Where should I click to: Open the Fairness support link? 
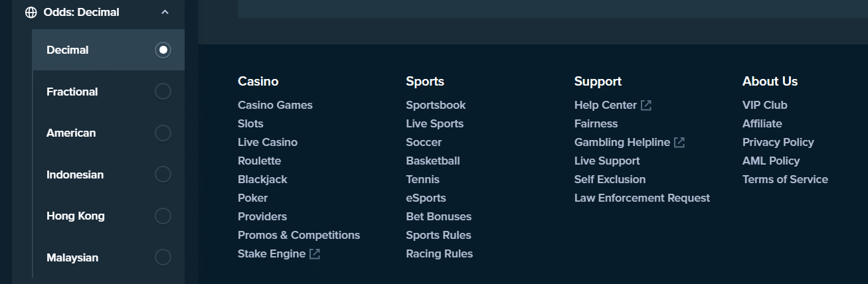[x=596, y=123]
